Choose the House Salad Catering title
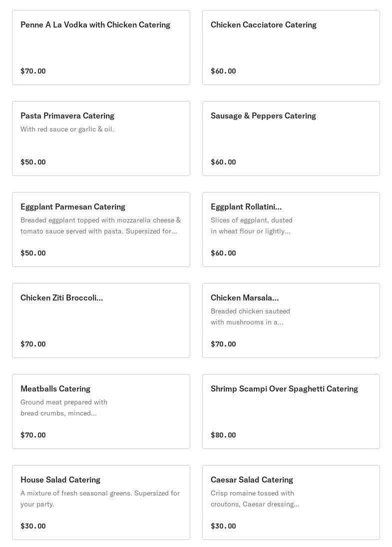392x547 pixels. (x=60, y=480)
